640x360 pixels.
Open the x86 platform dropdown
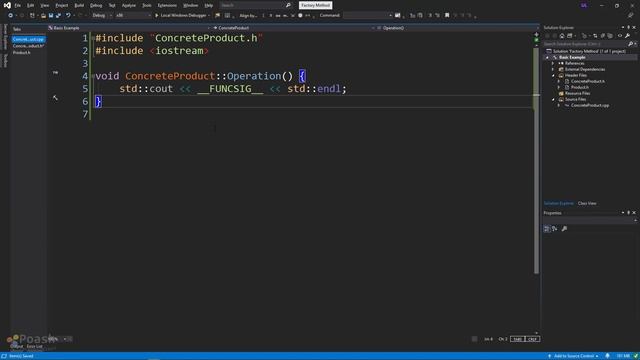tap(133, 16)
